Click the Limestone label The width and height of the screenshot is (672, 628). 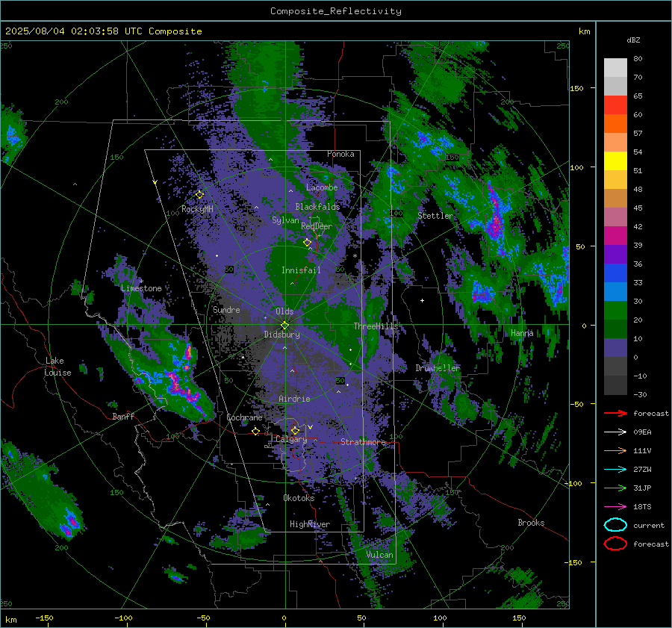point(141,288)
